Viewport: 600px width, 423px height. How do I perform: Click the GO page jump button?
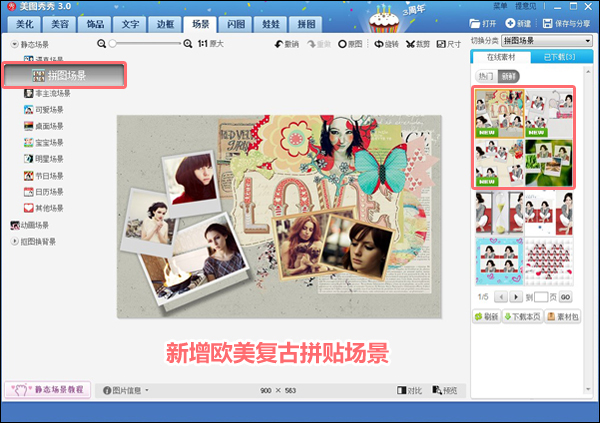pyautogui.click(x=566, y=297)
